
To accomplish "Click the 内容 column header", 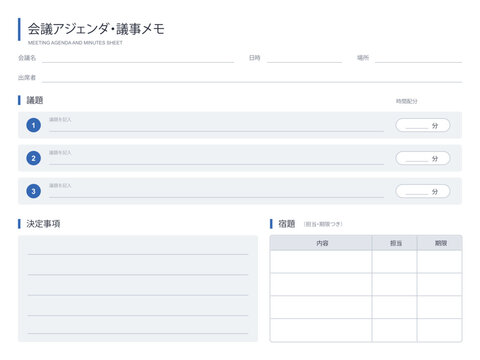I will point(321,243).
